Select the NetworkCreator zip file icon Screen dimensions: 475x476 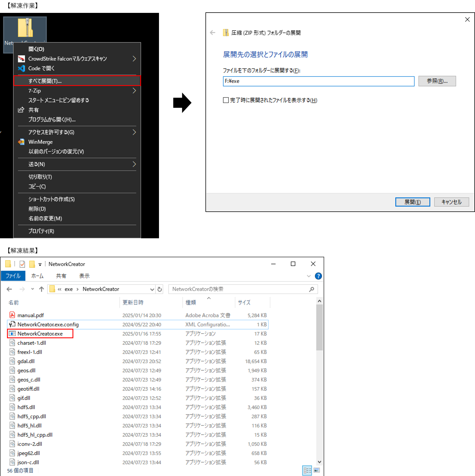[x=25, y=27]
